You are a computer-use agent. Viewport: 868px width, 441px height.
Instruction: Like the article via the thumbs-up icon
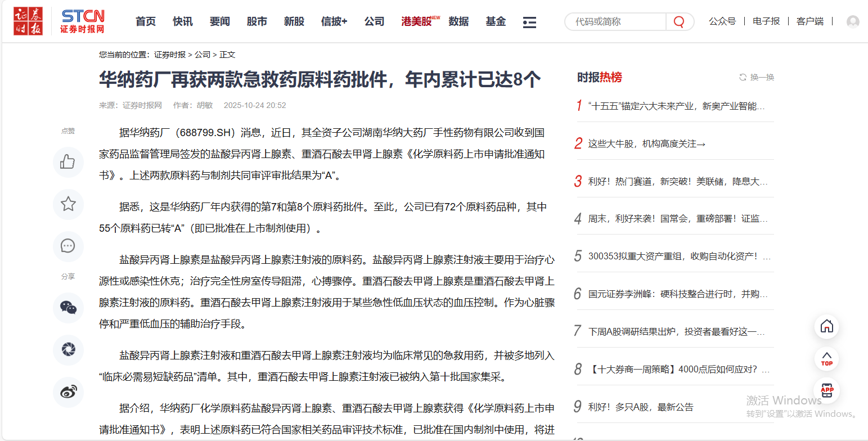pos(68,162)
